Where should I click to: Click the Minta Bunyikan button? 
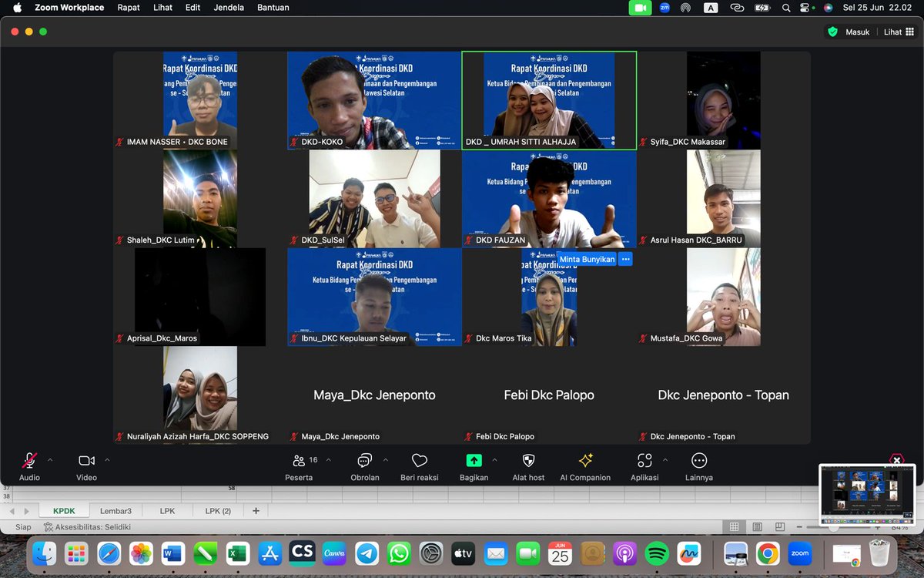tap(589, 259)
